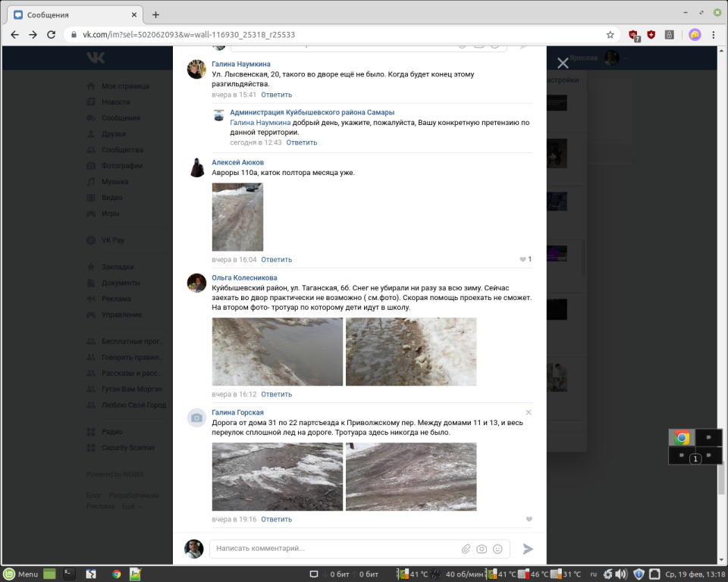This screenshot has height=582, width=728.
Task: Expand the profile dropdown in the VK header
Action: tap(627, 58)
